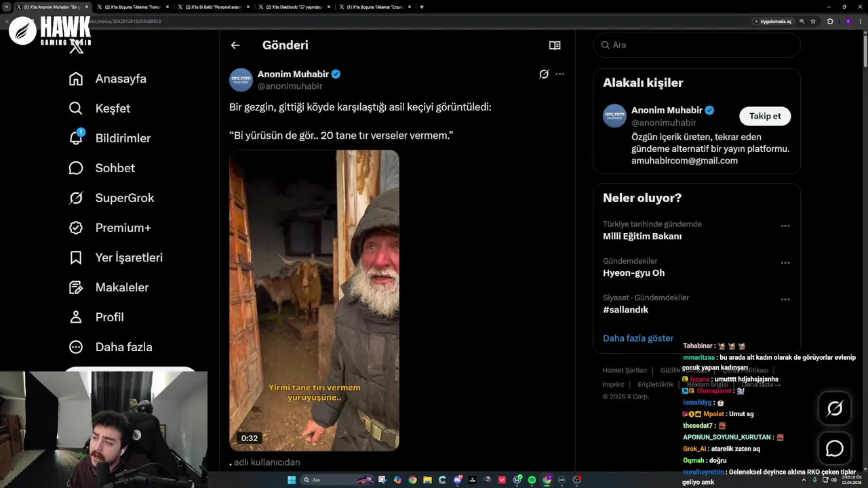868x488 pixels.
Task: Open Discord from the taskbar
Action: (x=458, y=480)
